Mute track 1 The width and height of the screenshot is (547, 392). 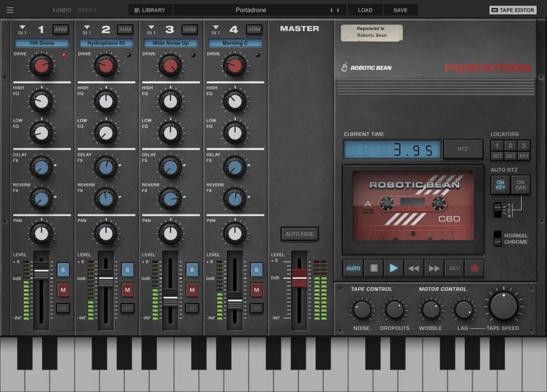tap(63, 290)
